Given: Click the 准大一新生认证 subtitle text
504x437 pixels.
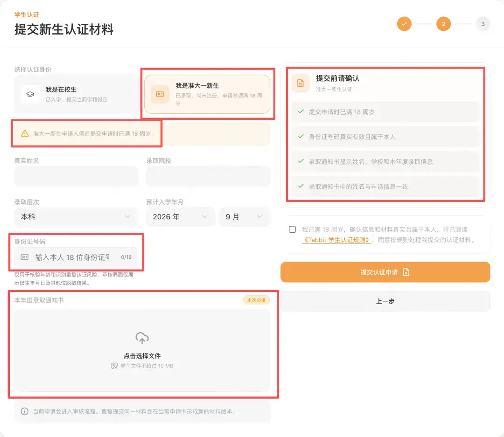Looking at the screenshot, I should (x=334, y=90).
